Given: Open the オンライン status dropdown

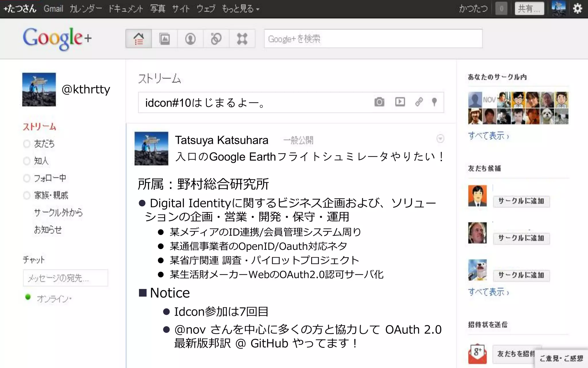Looking at the screenshot, I should point(54,299).
